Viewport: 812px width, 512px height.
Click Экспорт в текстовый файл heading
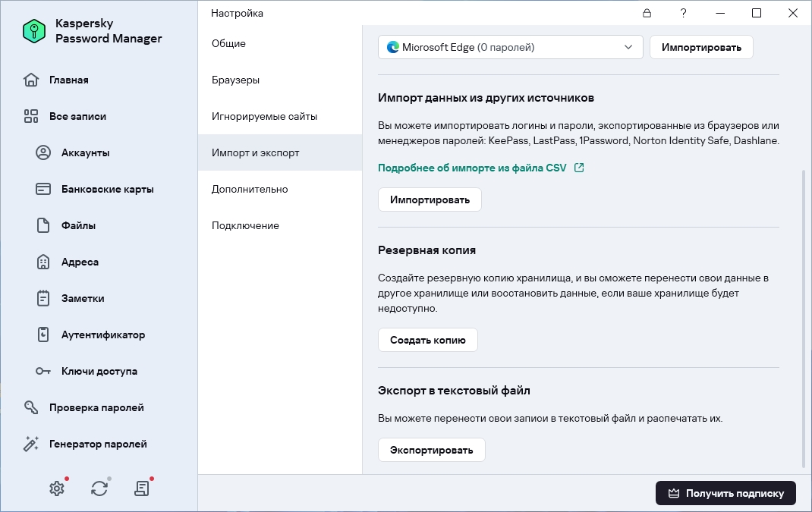click(454, 391)
